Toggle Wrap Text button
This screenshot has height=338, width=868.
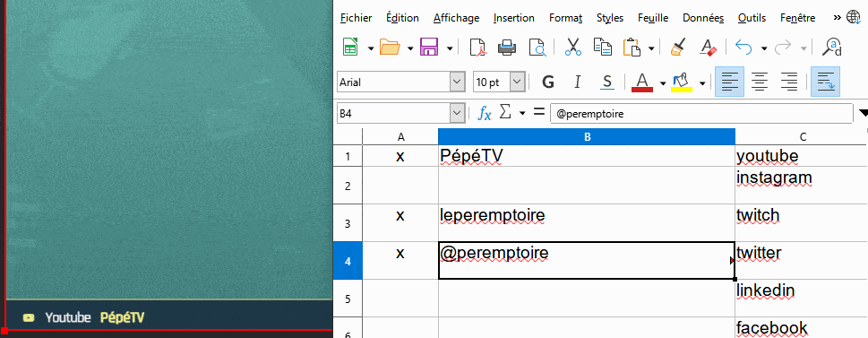click(x=825, y=82)
